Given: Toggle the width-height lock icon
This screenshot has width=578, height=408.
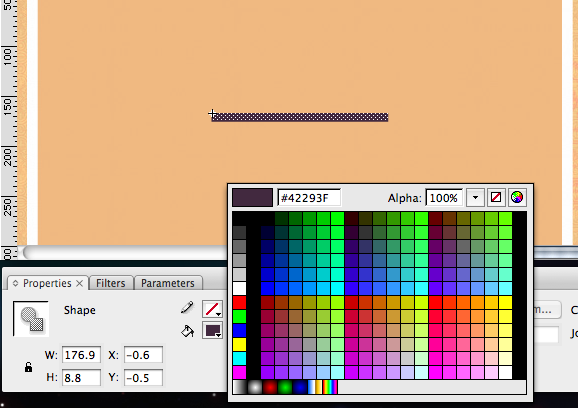Looking at the screenshot, I should tap(28, 367).
